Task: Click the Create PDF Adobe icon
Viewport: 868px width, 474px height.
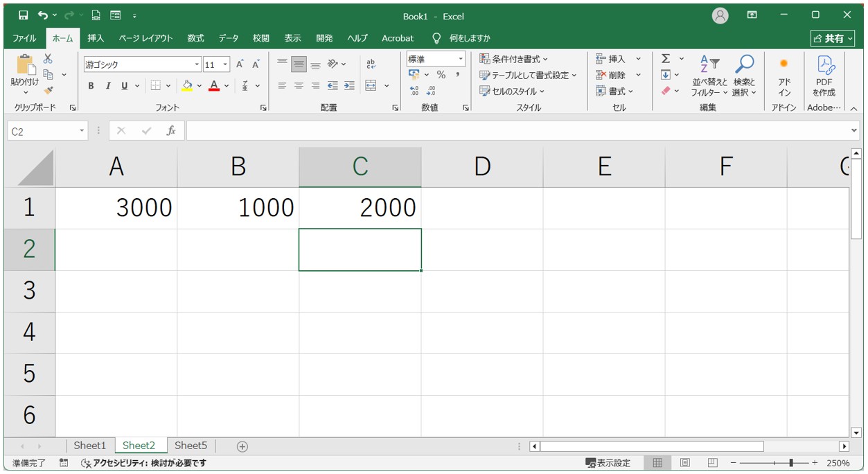Action: tap(824, 76)
